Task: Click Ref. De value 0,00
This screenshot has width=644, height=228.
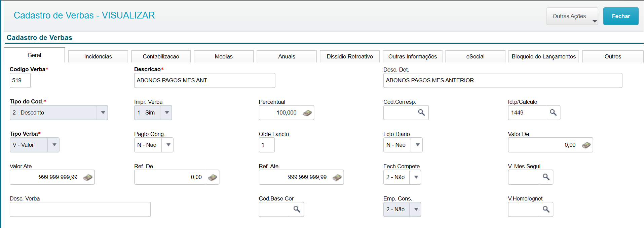Action: click(x=196, y=177)
